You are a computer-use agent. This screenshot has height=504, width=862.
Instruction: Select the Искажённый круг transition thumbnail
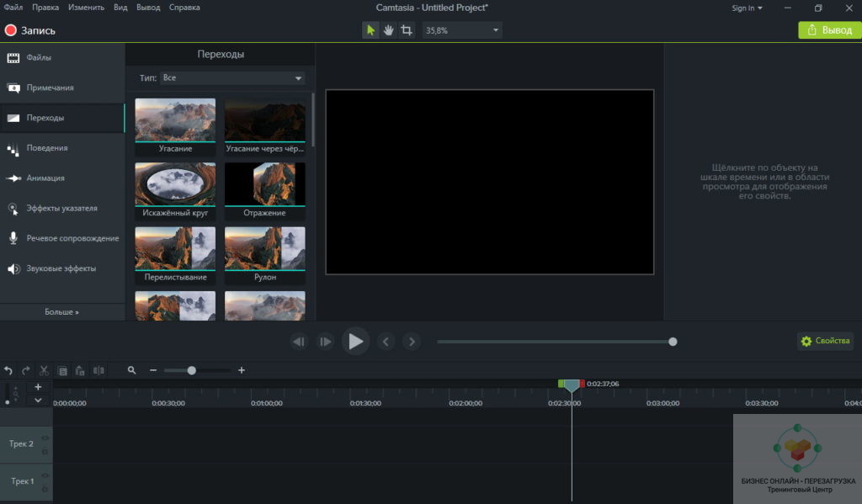(x=175, y=184)
